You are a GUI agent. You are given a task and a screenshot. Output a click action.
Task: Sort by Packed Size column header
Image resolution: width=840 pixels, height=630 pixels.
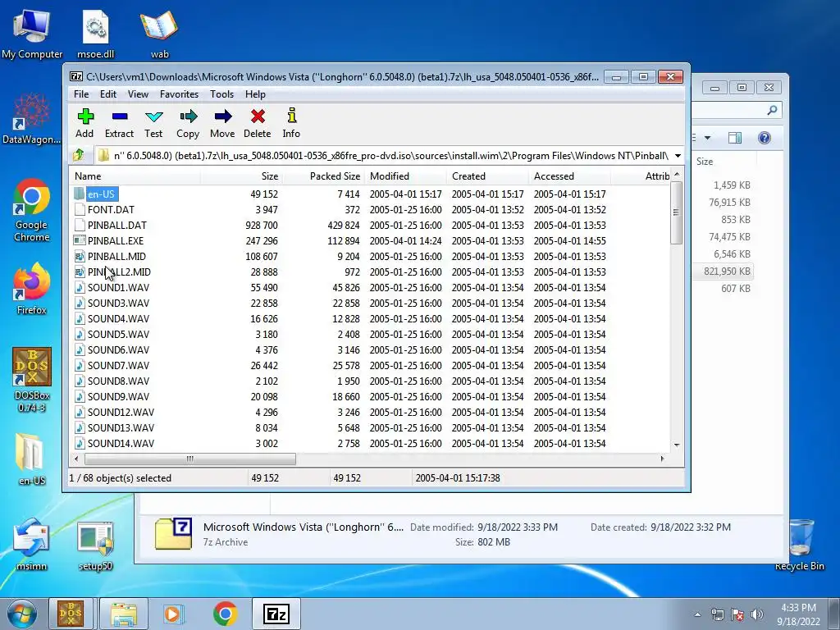tap(323, 176)
